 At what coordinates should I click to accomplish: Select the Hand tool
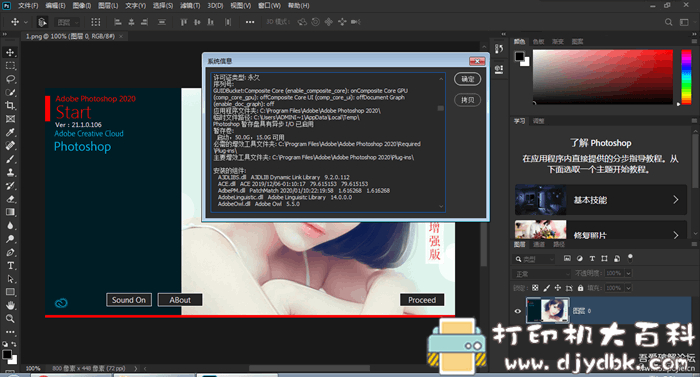10,306
